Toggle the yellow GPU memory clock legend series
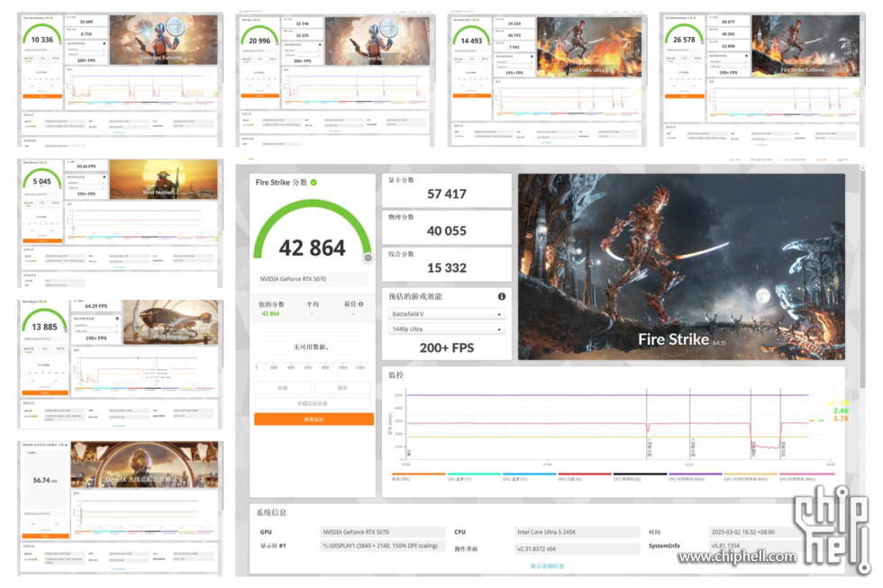883x588 pixels. click(750, 476)
